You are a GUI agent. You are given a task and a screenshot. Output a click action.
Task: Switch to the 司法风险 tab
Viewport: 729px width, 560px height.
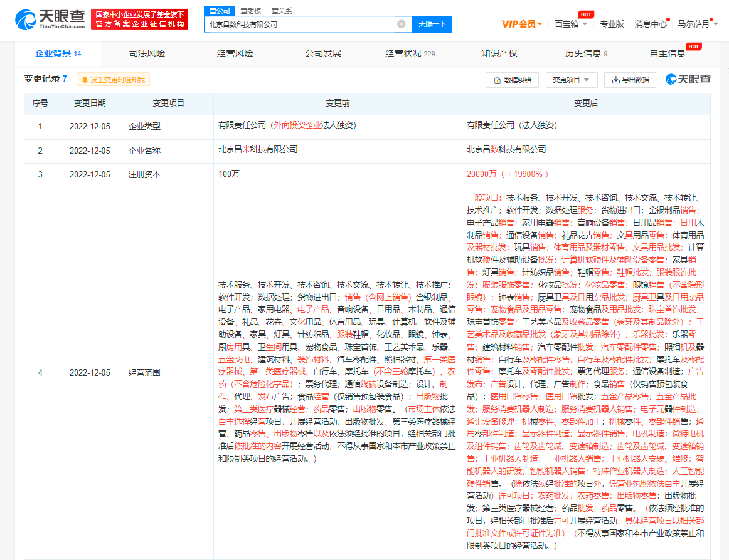[x=147, y=53]
